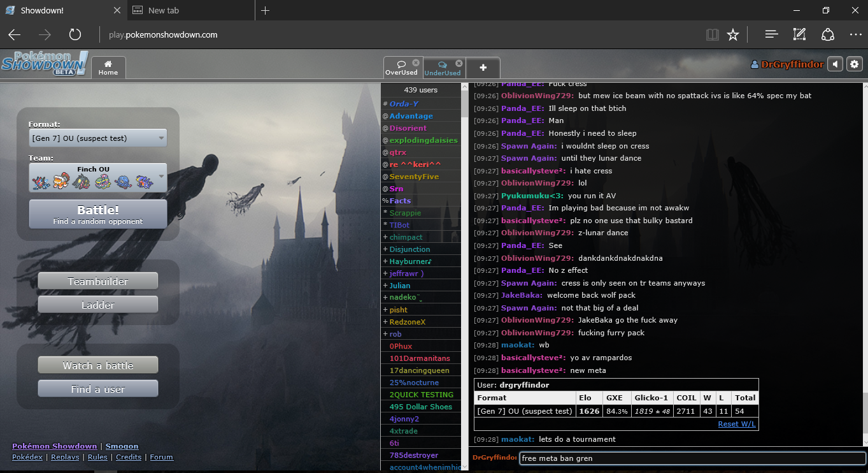Open the Replays link in footer
Viewport: 868px width, 473px height.
click(x=65, y=457)
